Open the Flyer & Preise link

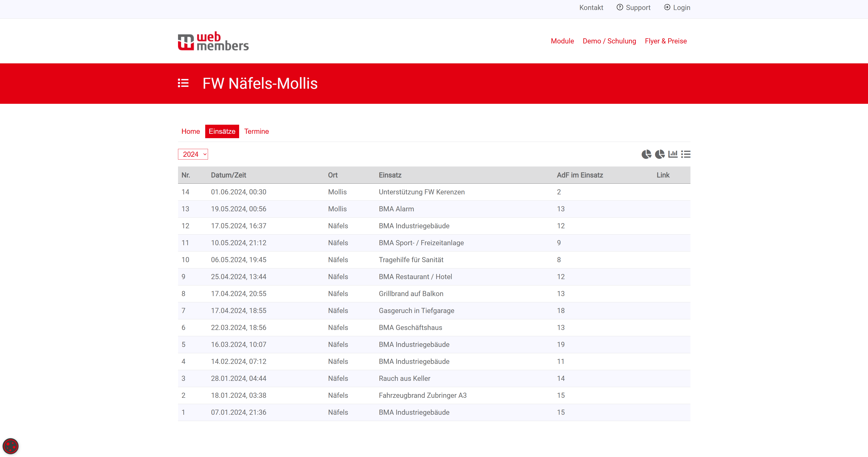click(666, 41)
